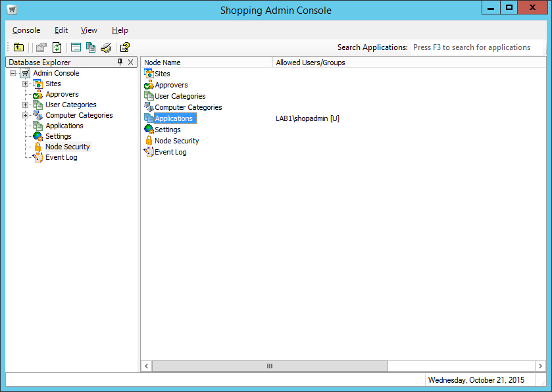Image resolution: width=552 pixels, height=392 pixels.
Task: Click the Copy toolbar icon
Action: coord(91,47)
